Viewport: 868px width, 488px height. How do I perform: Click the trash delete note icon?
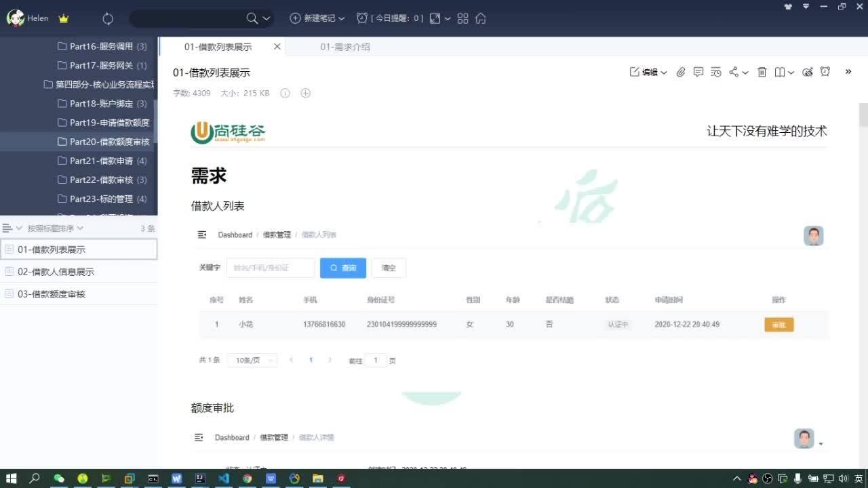click(x=762, y=72)
